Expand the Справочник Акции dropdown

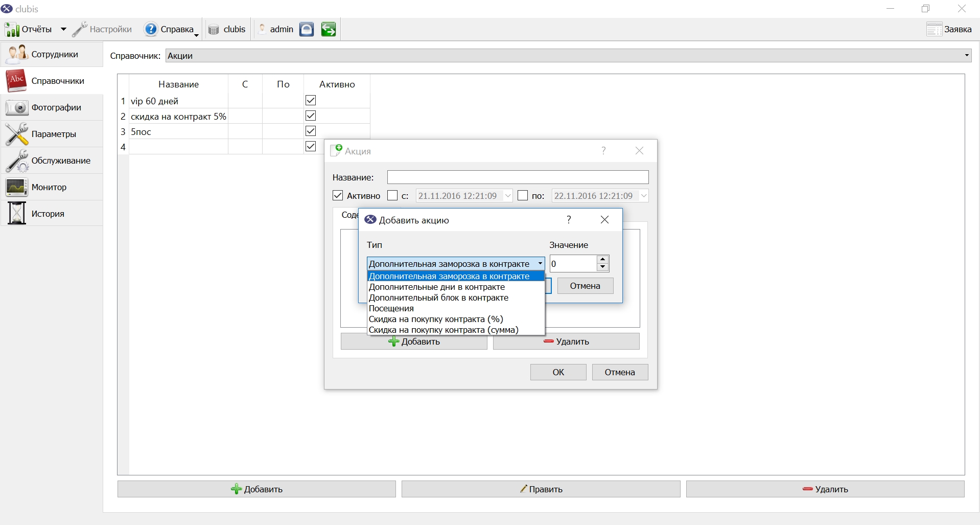[x=569, y=56]
